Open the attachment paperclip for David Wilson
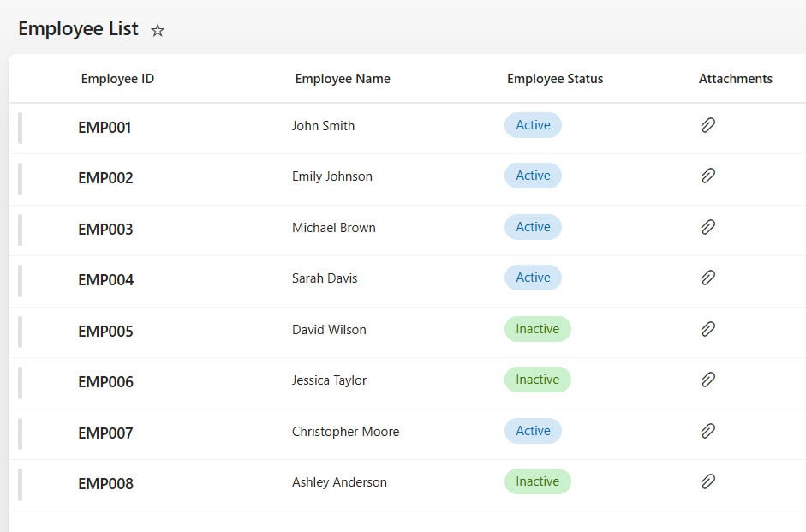 pyautogui.click(x=707, y=329)
